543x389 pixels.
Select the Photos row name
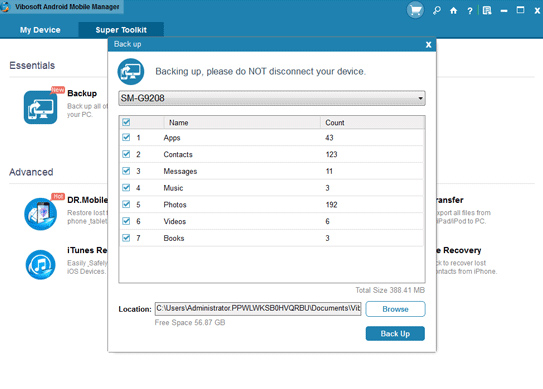[x=175, y=205]
